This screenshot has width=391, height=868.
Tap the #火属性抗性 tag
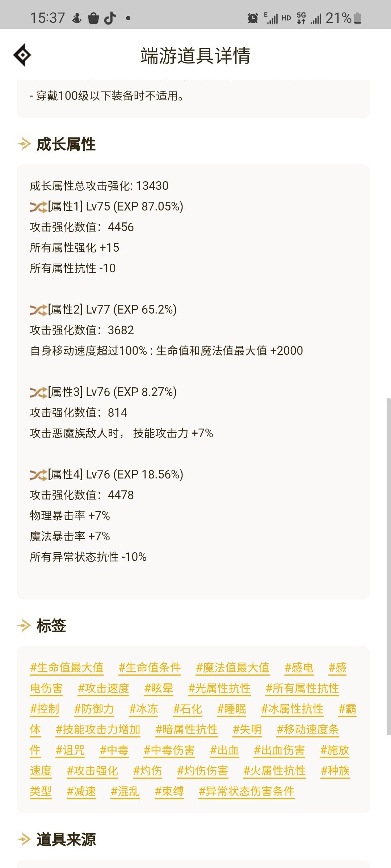click(274, 771)
